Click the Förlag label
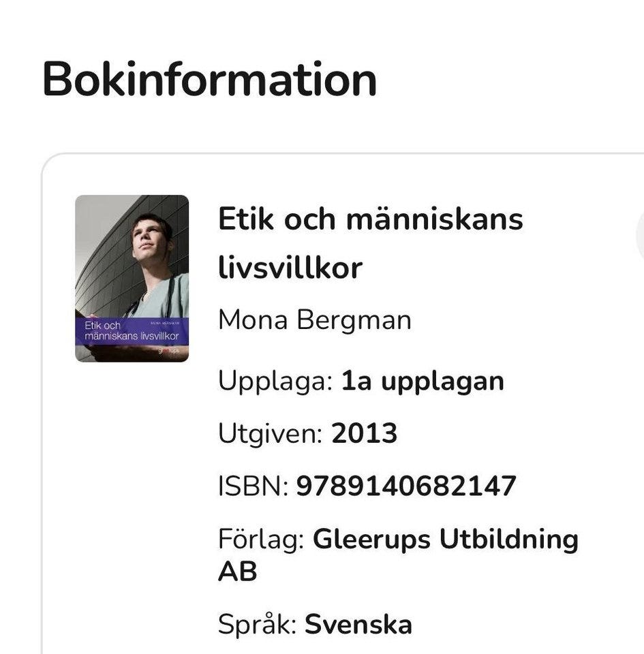 click(x=261, y=540)
